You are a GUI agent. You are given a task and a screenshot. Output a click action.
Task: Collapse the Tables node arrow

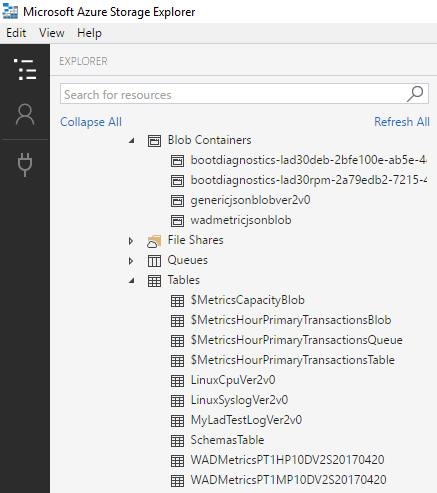point(132,281)
